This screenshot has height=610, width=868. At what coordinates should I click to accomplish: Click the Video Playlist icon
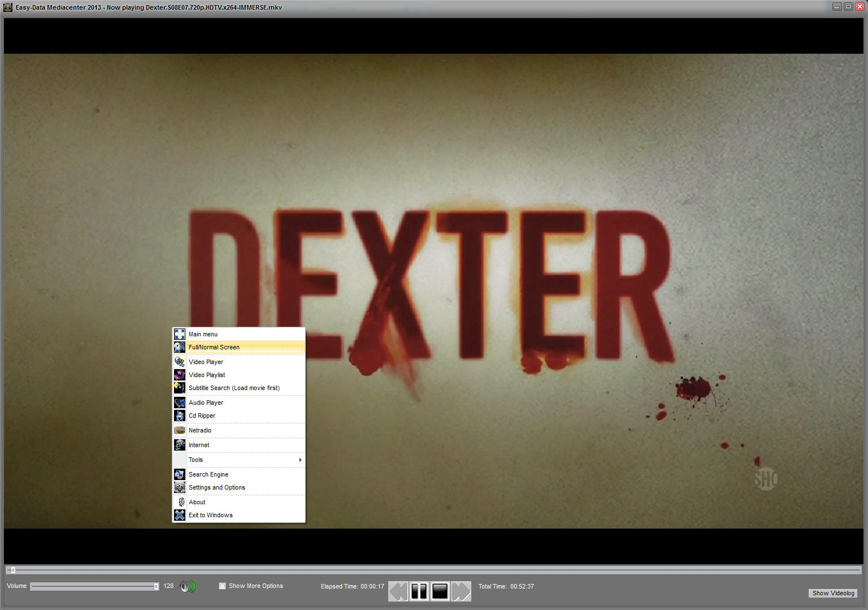click(180, 375)
